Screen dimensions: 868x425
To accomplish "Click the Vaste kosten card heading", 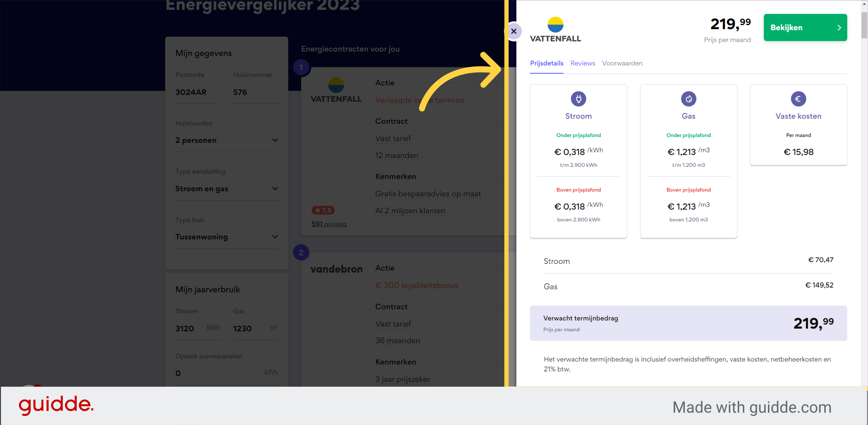I will coord(798,116).
